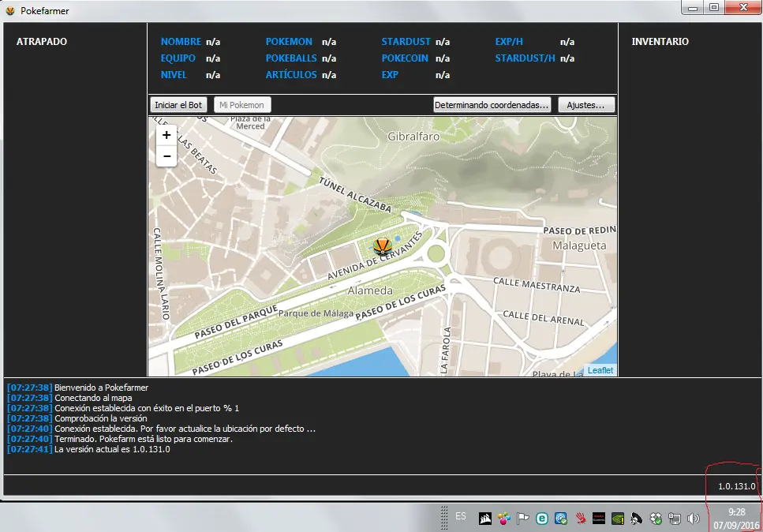Click the POKEMON stat label

coord(289,42)
